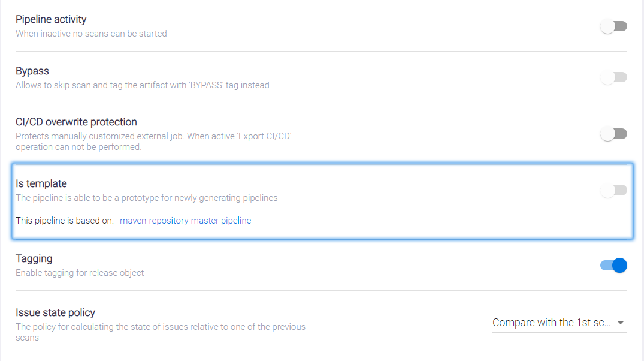Image resolution: width=644 pixels, height=361 pixels.
Task: Click the 'Issue state policy' heading
Action: 56,312
